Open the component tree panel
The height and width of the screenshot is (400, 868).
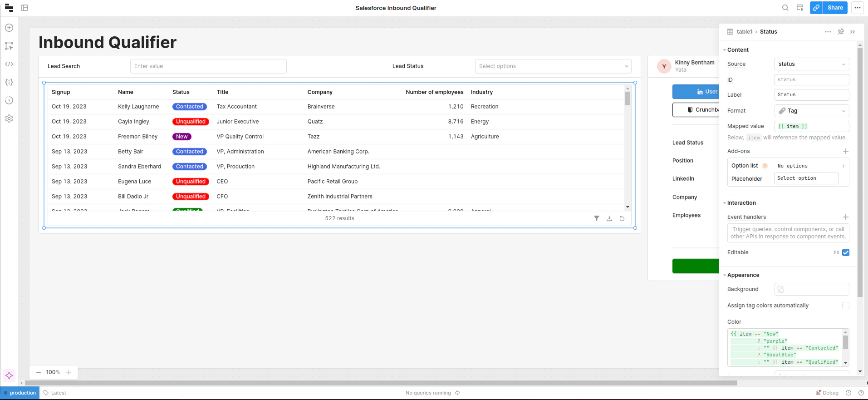[9, 46]
